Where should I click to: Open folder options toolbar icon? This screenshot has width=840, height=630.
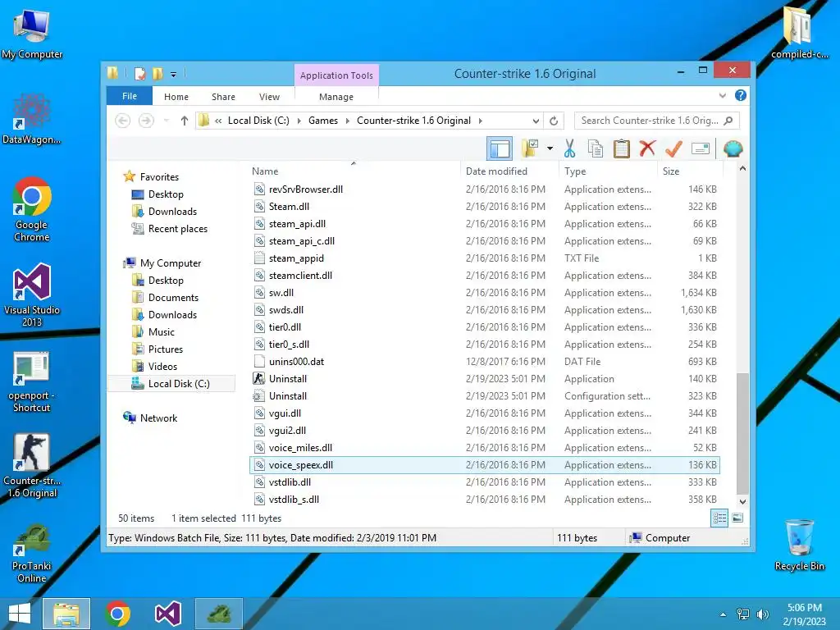pyautogui.click(x=530, y=148)
